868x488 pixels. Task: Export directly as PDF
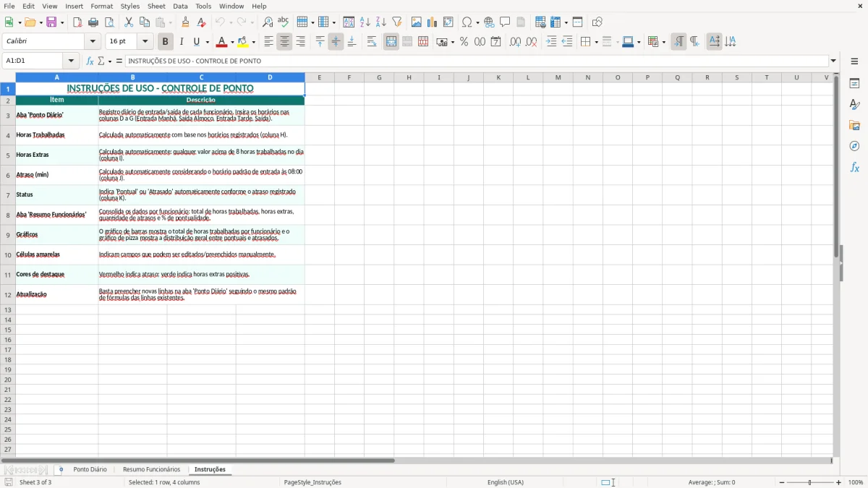77,22
